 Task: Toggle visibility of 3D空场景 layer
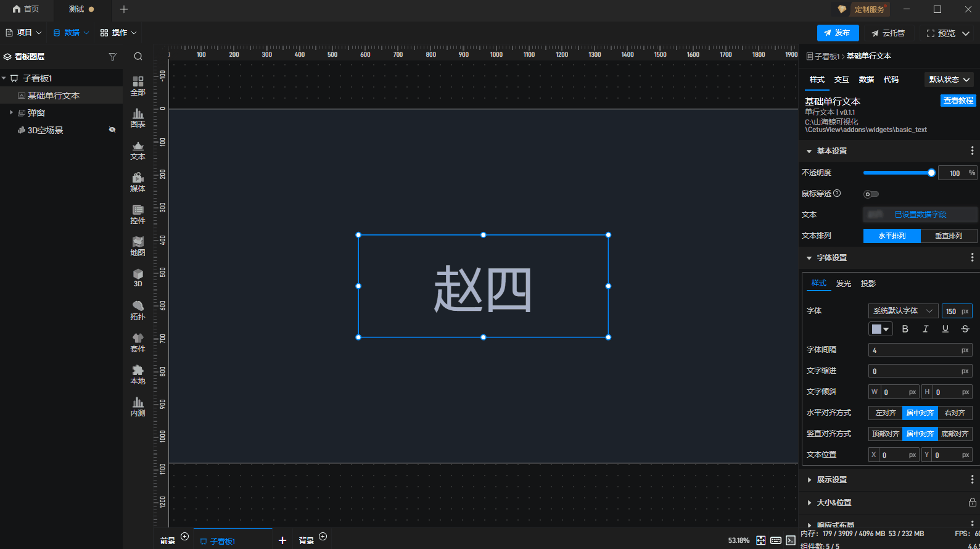pyautogui.click(x=112, y=130)
